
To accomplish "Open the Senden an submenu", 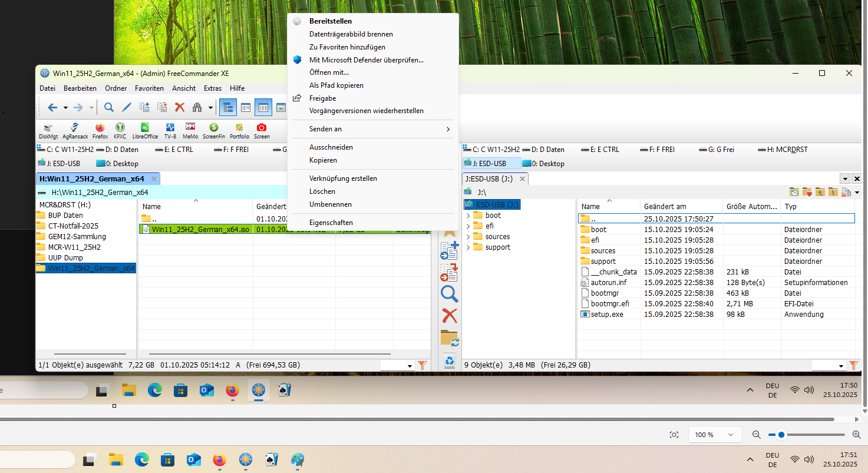I will (372, 129).
